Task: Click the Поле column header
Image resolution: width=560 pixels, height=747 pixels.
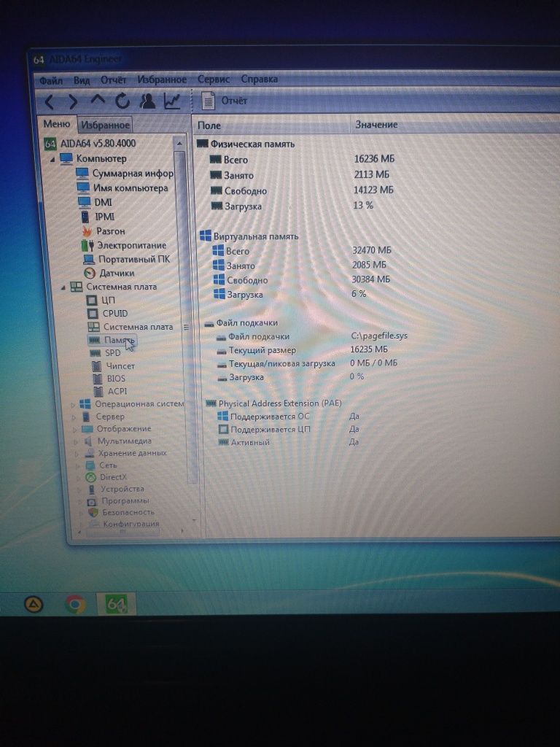Action: (271, 125)
